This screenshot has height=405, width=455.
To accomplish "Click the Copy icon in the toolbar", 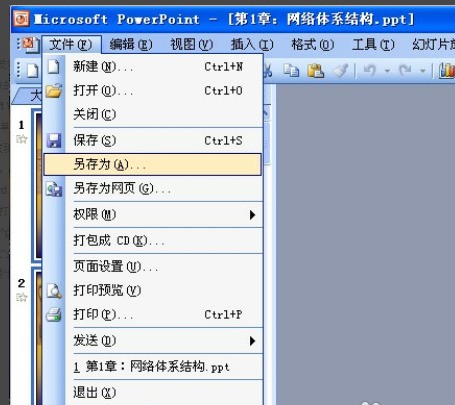I will click(291, 71).
